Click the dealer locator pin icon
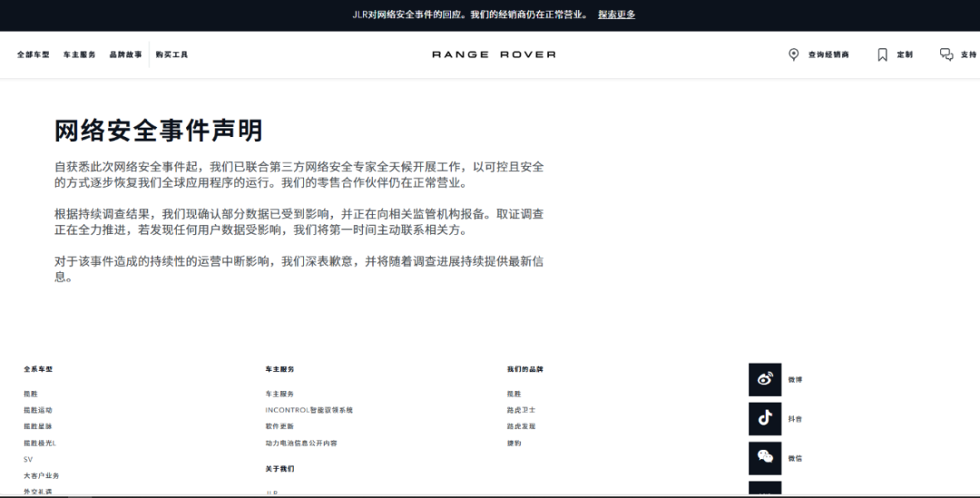 click(793, 54)
